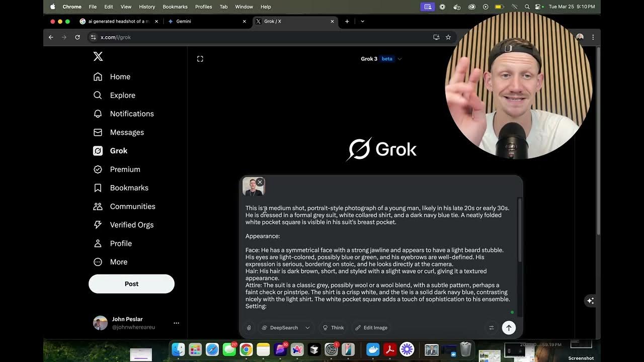Open the Grok 3 beta model dropdown
The width and height of the screenshot is (644, 362).
381,59
